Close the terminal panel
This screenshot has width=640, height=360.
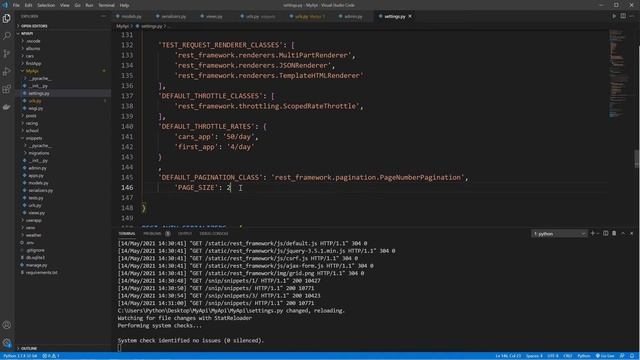(x=631, y=233)
